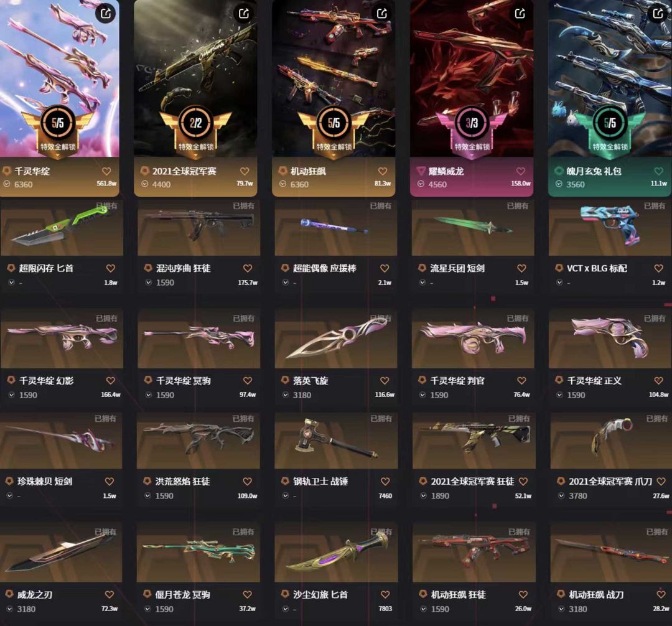Open the 千灵华绽 幻影 skin thumbnail
The image size is (672, 626).
tap(62, 339)
